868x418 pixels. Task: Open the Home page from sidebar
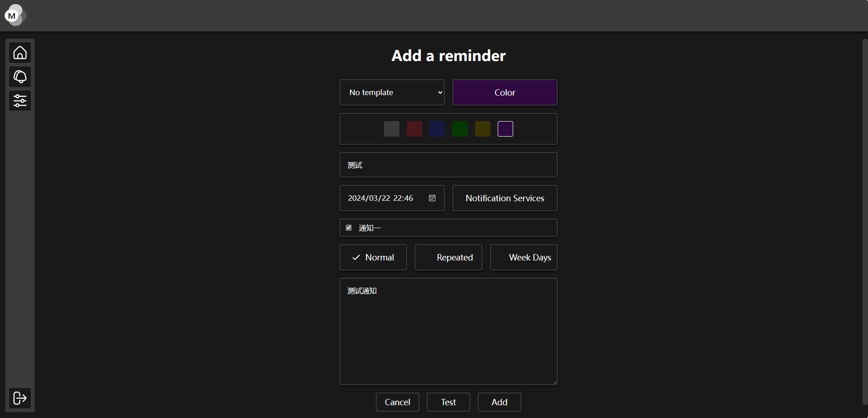click(20, 53)
